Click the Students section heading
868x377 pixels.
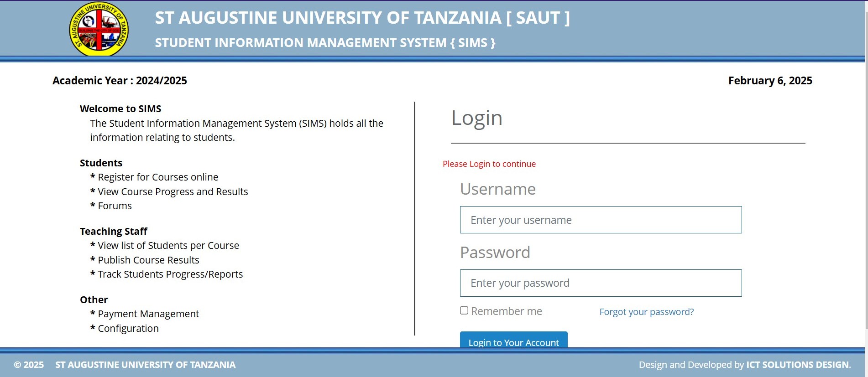101,163
